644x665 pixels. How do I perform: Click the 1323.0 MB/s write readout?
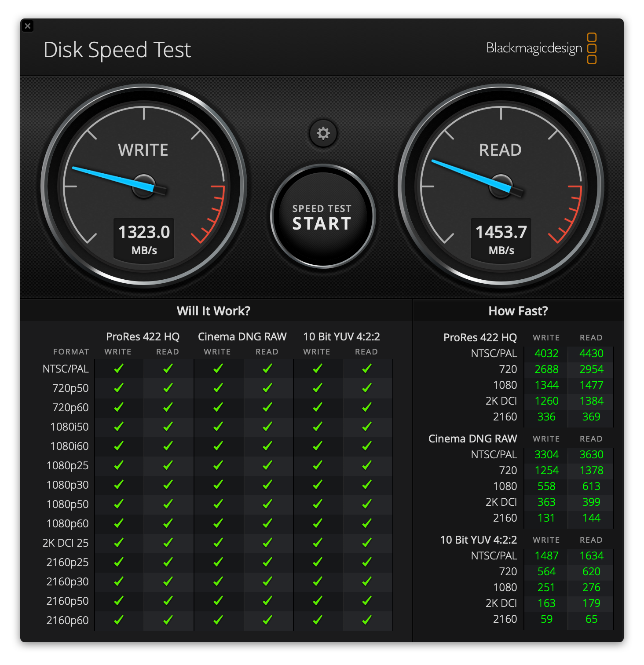point(144,239)
